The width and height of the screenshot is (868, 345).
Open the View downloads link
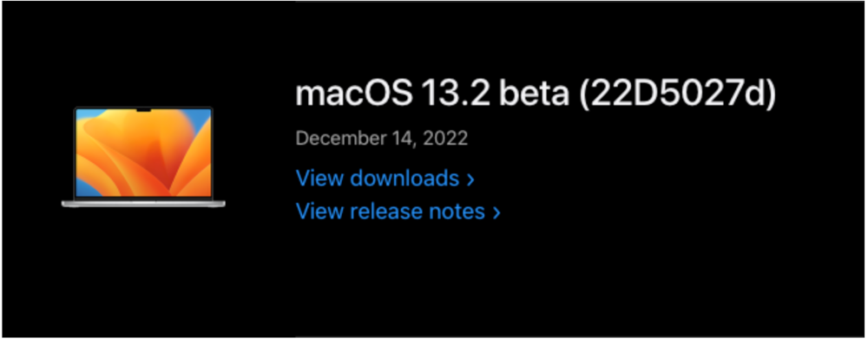(385, 179)
